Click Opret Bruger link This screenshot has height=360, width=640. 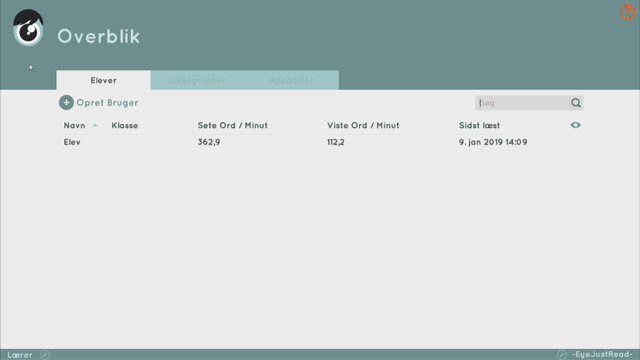107,103
